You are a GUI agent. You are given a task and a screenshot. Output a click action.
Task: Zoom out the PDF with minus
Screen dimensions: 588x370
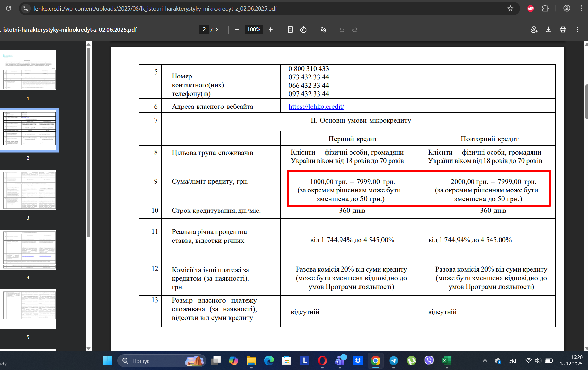[x=237, y=30]
